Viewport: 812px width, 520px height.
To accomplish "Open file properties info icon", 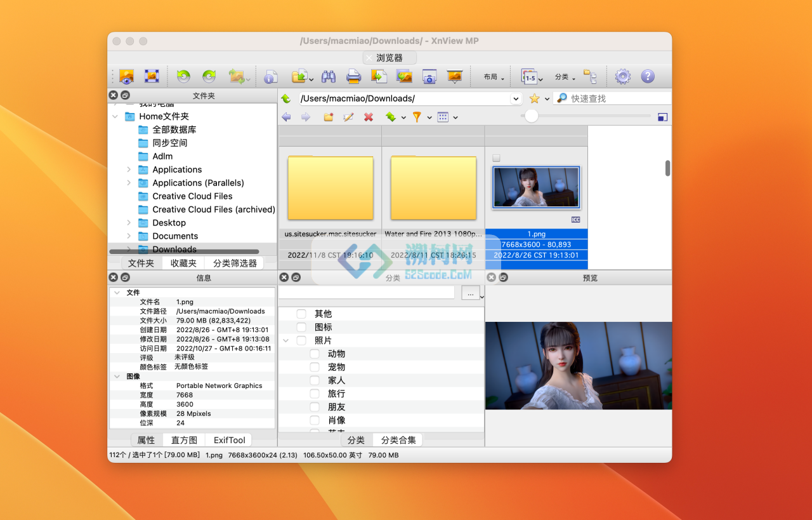I will (271, 77).
